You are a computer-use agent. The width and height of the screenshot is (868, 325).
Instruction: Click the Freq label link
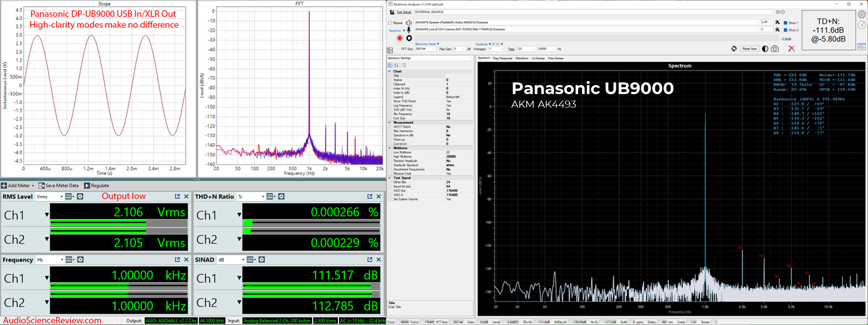[511, 49]
